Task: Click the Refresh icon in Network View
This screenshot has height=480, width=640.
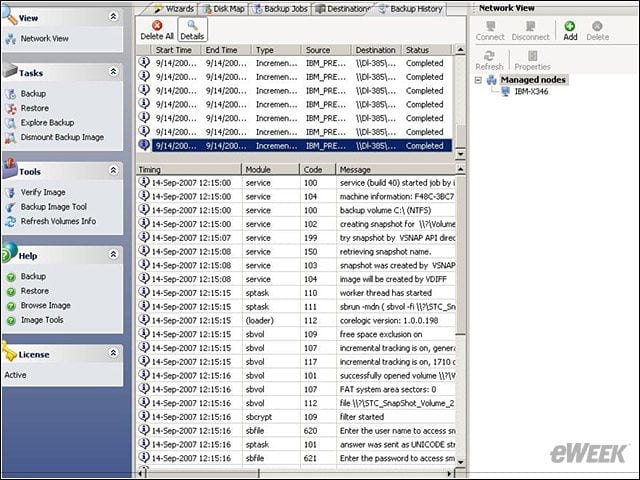Action: click(x=489, y=56)
